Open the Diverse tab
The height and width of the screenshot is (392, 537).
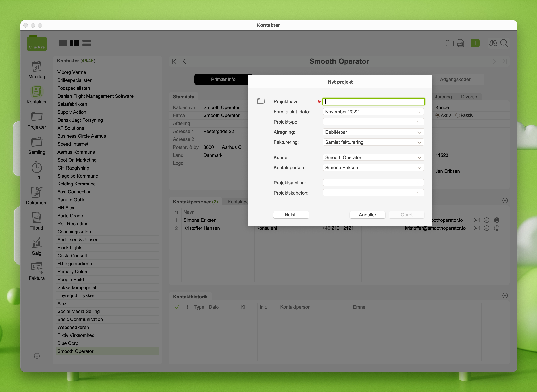click(x=469, y=97)
